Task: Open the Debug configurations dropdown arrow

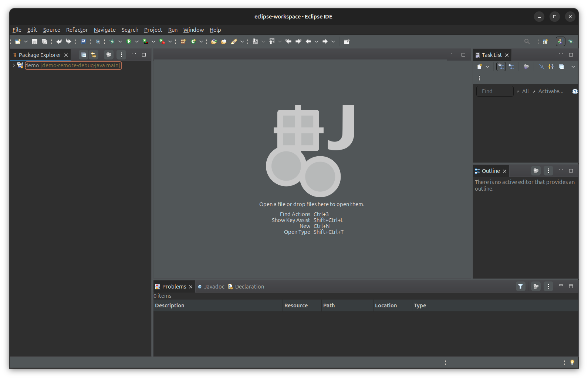Action: click(120, 41)
